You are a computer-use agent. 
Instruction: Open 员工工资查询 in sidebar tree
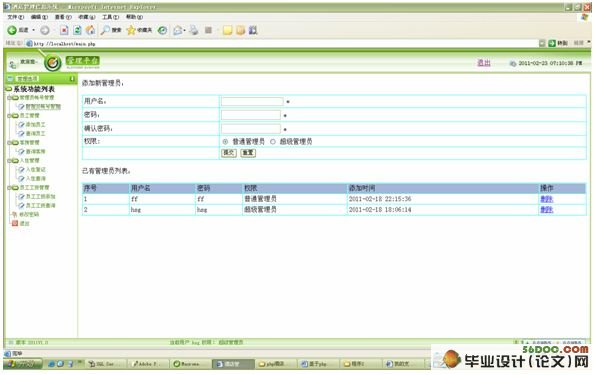(x=40, y=206)
